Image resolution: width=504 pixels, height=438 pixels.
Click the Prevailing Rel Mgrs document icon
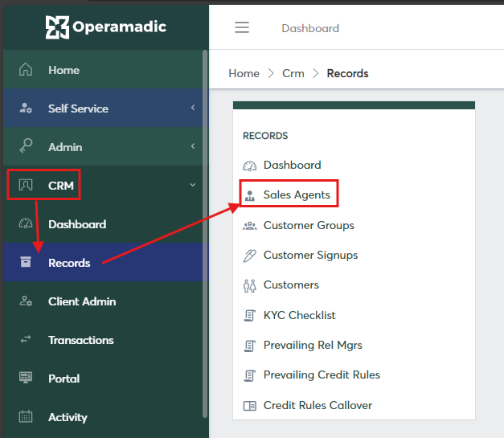tap(250, 346)
